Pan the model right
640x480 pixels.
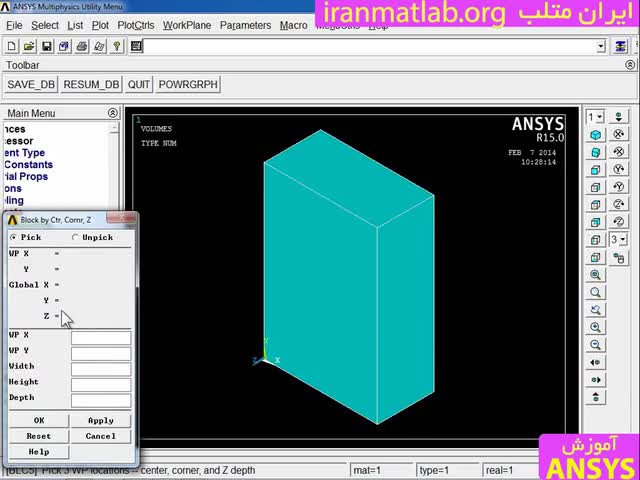coord(596,380)
